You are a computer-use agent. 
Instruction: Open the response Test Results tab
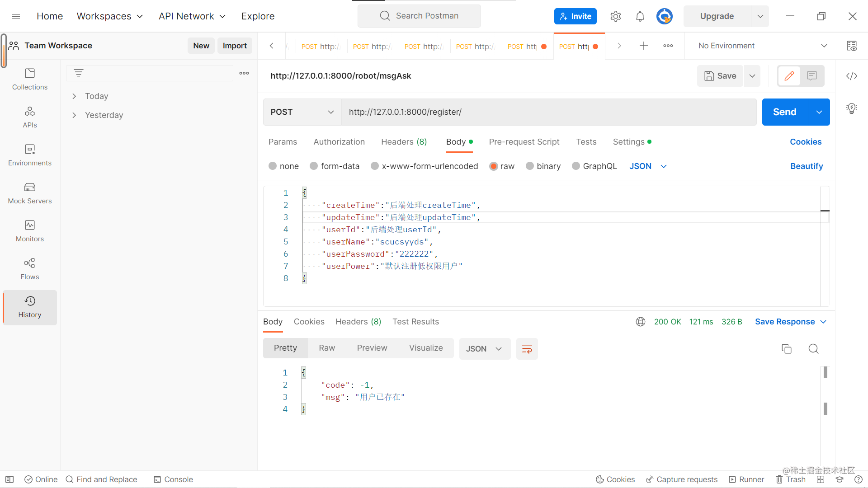415,322
